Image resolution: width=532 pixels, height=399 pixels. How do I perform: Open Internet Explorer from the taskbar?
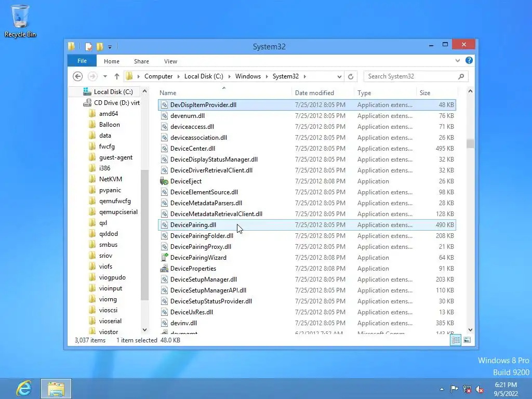pos(24,389)
